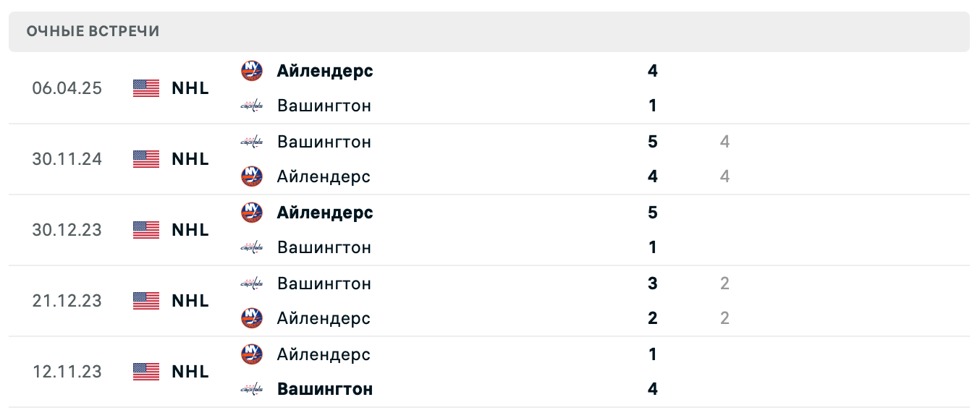Viewport: 980px width, 418px height.
Task: Select the Islanders crest in the 30.11.24 match
Action: (251, 176)
